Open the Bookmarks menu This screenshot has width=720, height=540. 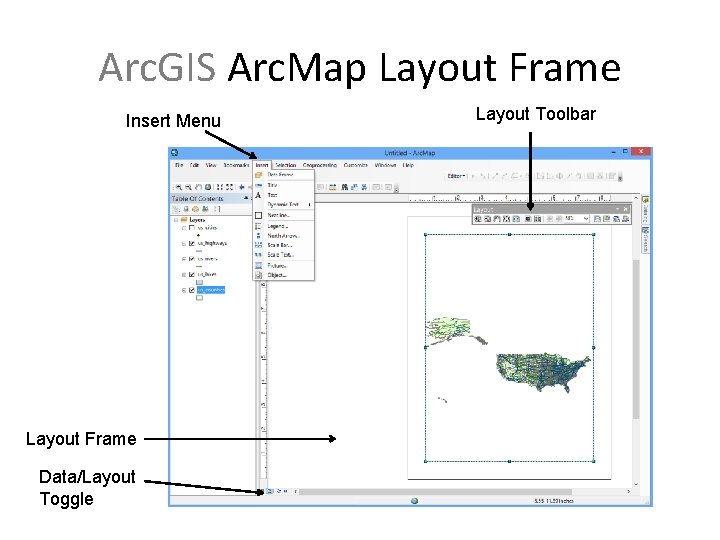236,165
